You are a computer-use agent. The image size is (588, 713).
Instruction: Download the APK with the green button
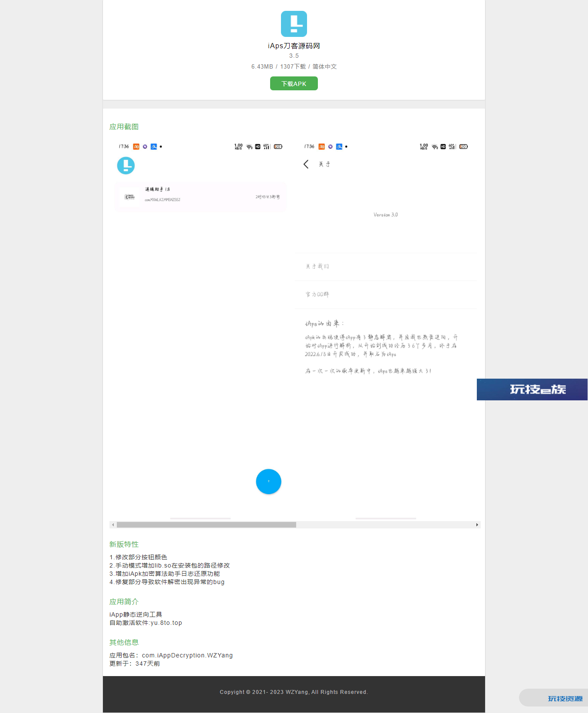[x=294, y=83]
